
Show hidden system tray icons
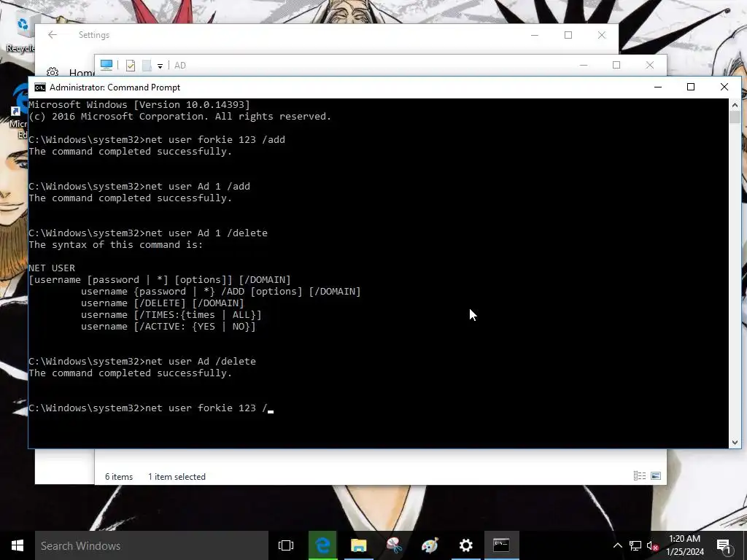click(617, 545)
